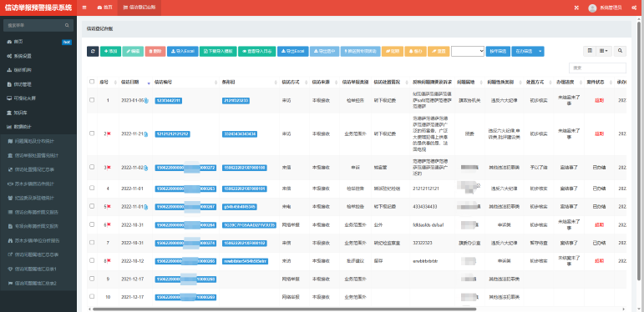Click the blue 33343434343434 badge

click(x=240, y=134)
